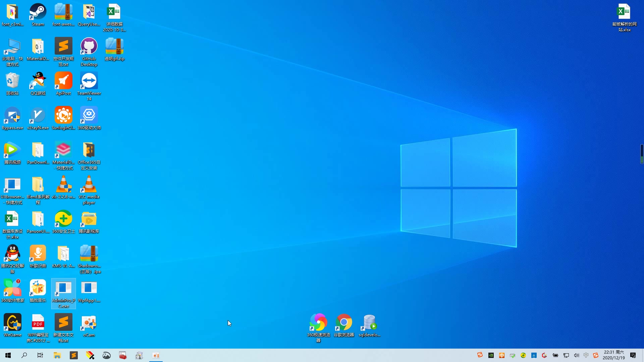
Task: Select the Steam desktop shortcut
Action: click(38, 15)
